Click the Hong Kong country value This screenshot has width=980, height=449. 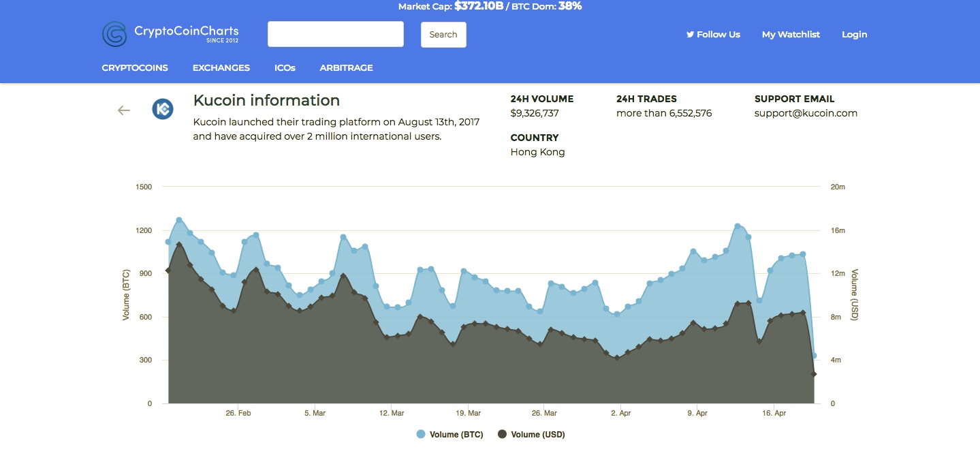click(537, 152)
